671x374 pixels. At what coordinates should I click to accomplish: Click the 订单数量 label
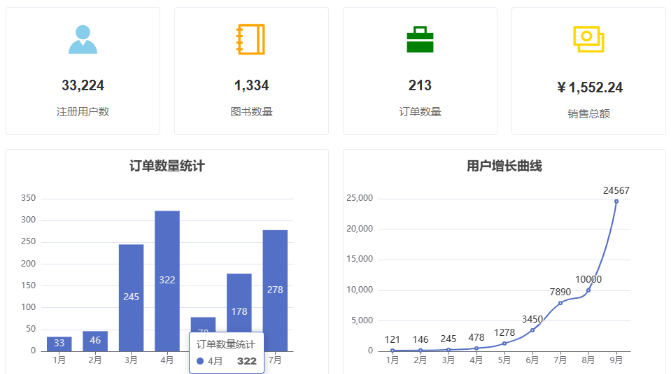tap(420, 112)
